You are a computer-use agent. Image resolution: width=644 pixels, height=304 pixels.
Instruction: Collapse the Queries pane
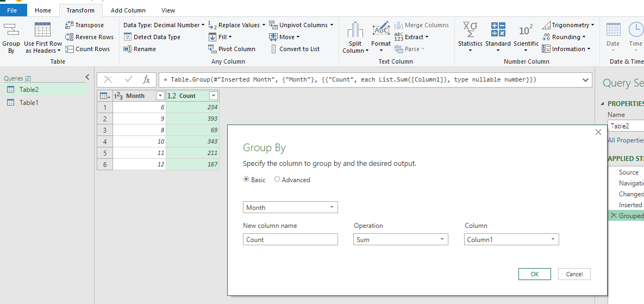[x=87, y=77]
